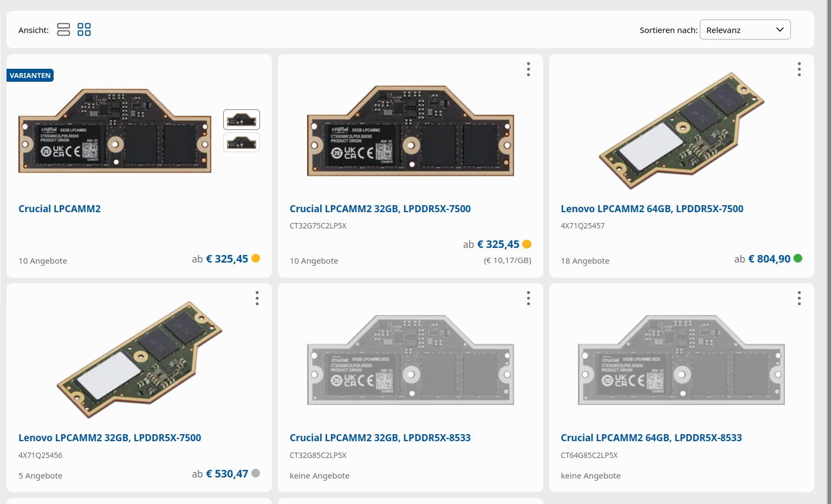Open options menu for Lenovo 32GB LPDDR5X-7500
The width and height of the screenshot is (832, 504).
tap(257, 298)
